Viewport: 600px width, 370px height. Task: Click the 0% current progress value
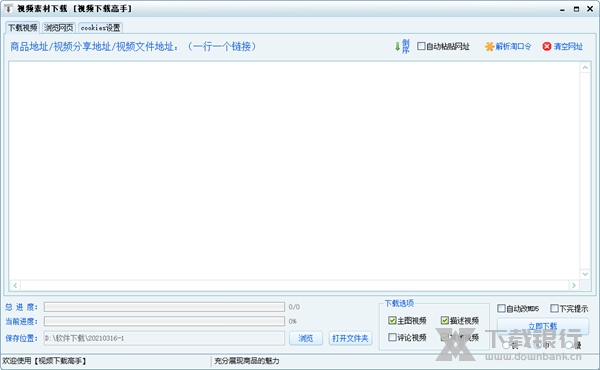293,321
